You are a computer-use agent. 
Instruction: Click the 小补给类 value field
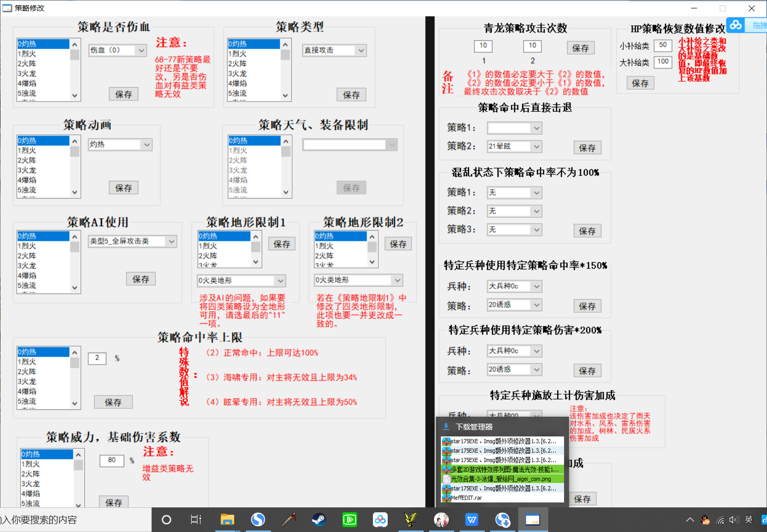click(x=663, y=45)
